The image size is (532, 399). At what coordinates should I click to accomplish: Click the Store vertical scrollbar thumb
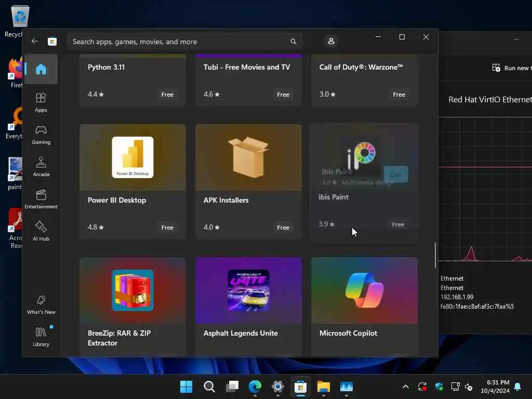tap(435, 255)
